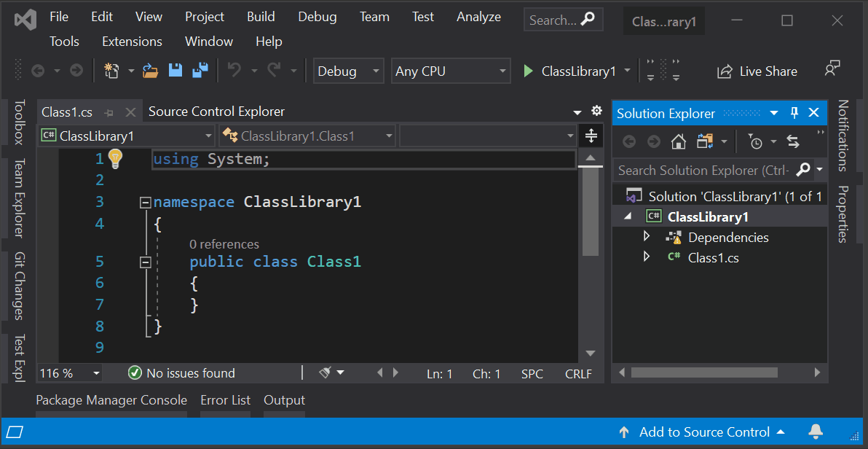Viewport: 868px width, 449px height.
Task: Toggle auto-hide pin on Solution Explorer
Action: [x=794, y=113]
